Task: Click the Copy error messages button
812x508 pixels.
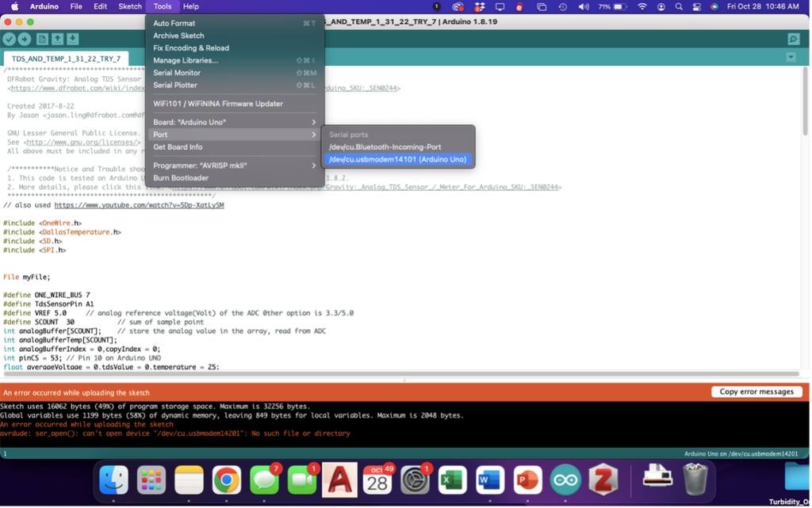Action: [756, 392]
